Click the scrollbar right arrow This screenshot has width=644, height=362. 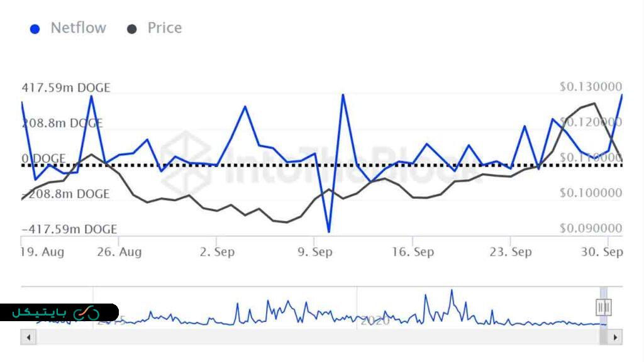tap(616, 338)
